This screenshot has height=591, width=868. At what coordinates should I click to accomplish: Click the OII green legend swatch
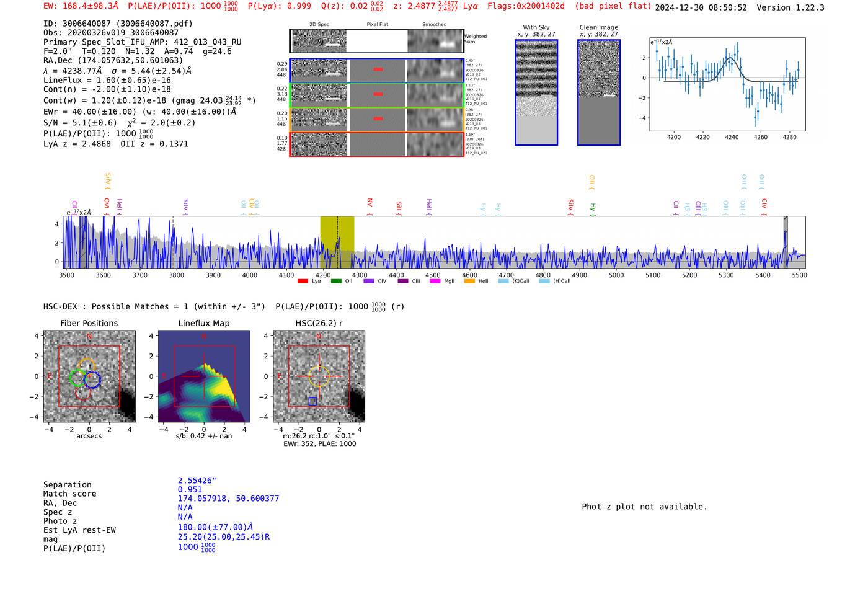tap(336, 281)
